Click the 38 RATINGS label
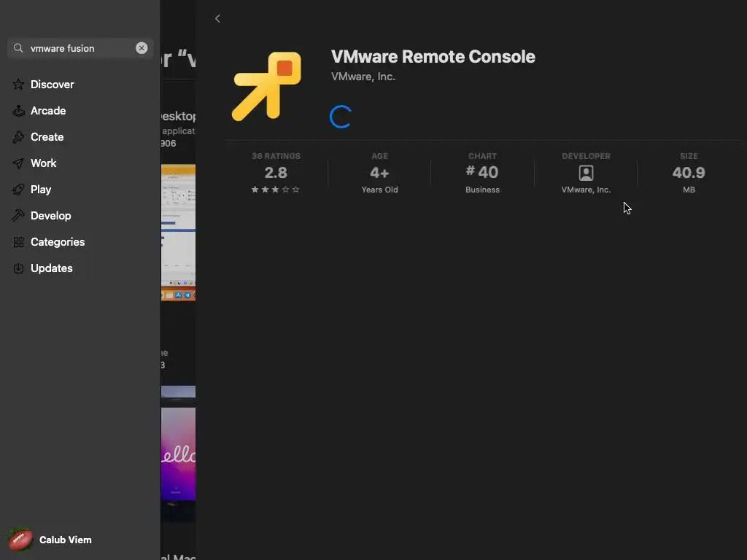Screen dimensions: 747x560 276,156
